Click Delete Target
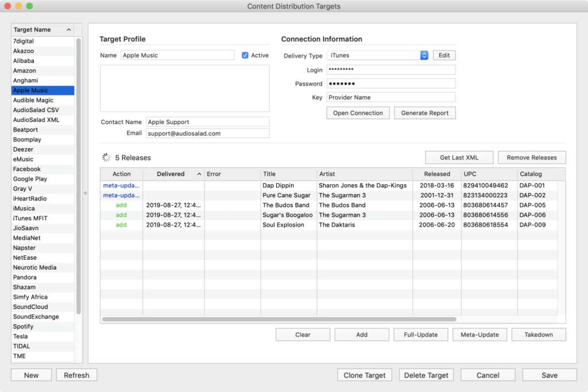Screen dimensions: 588x392 (x=426, y=375)
